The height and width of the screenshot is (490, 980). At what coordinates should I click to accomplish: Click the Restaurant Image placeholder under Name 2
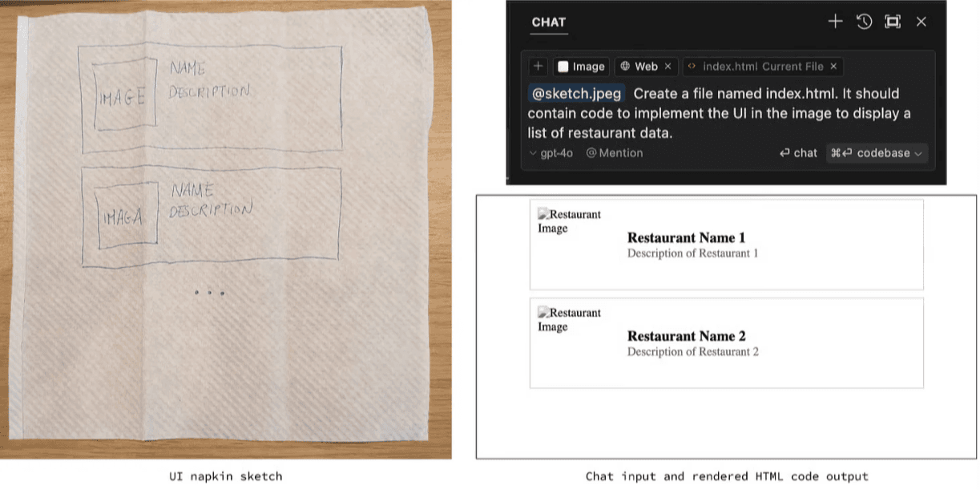pos(569,319)
